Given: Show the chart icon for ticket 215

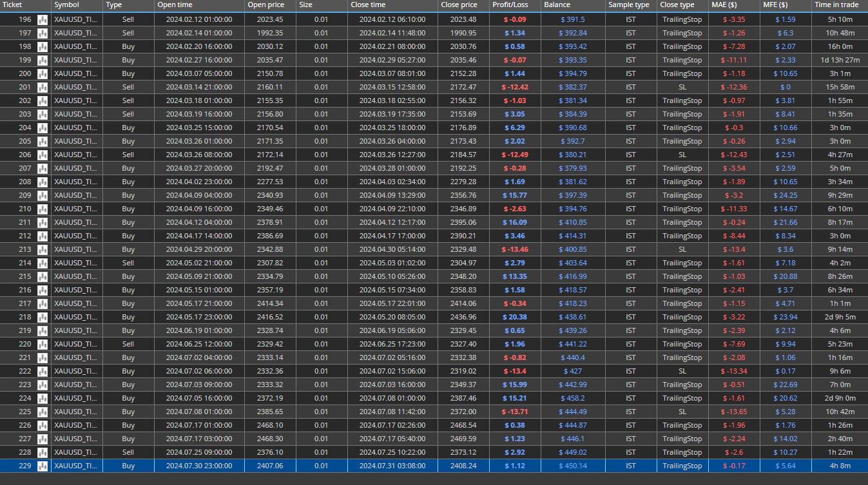Looking at the screenshot, I should (x=43, y=276).
